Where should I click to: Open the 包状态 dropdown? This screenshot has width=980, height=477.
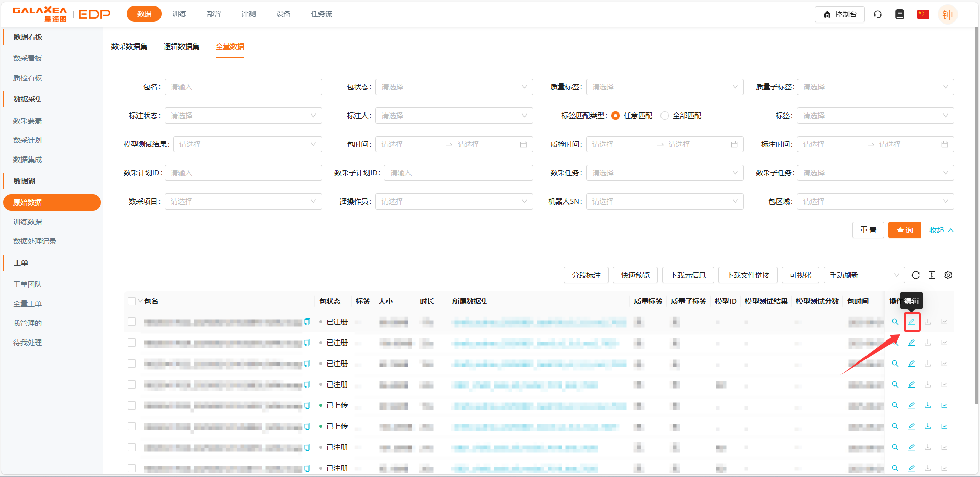click(x=454, y=87)
